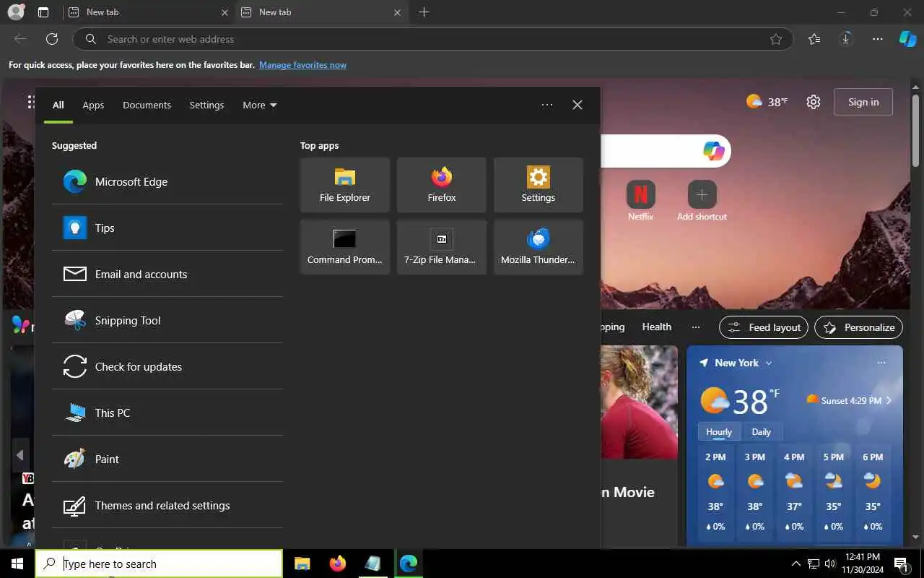Viewport: 924px width, 578px height.
Task: Launch Firefox tile in Top apps
Action: click(x=442, y=185)
